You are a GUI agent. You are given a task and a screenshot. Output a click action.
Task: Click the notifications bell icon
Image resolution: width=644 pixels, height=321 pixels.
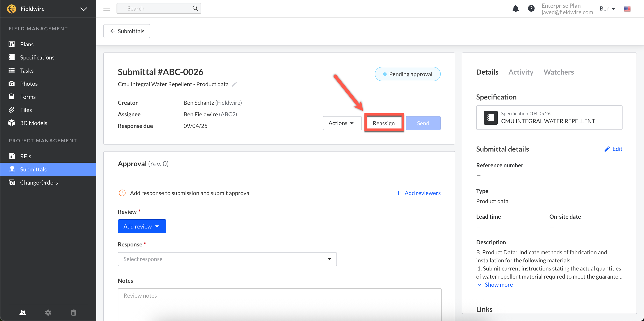pos(515,9)
